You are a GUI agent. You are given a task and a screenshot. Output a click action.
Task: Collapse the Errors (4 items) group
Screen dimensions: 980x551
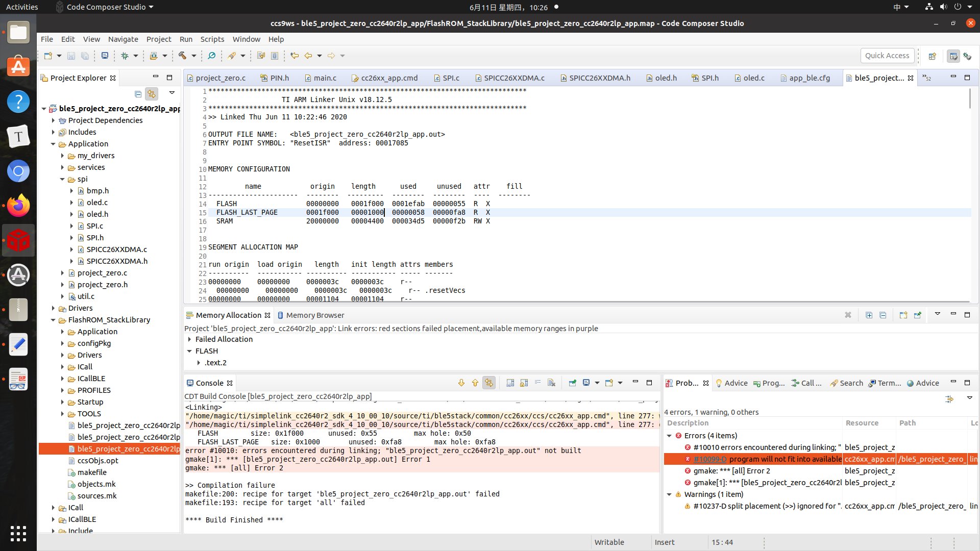click(x=669, y=436)
